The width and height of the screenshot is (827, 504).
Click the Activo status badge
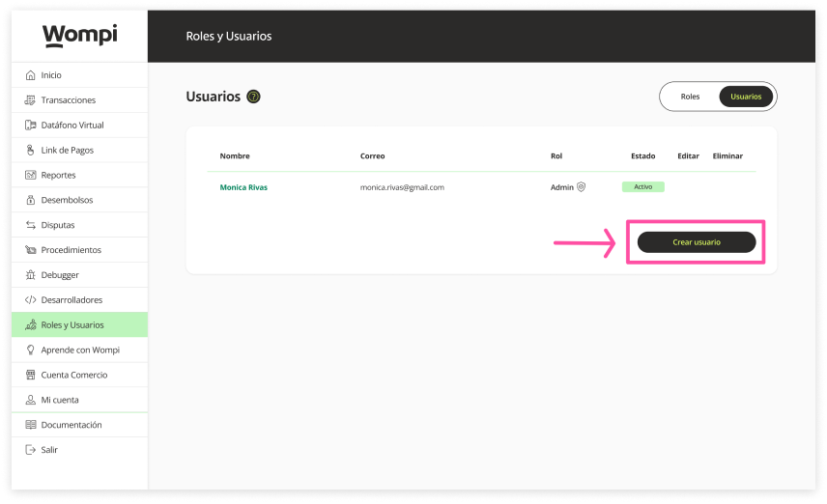coord(642,187)
